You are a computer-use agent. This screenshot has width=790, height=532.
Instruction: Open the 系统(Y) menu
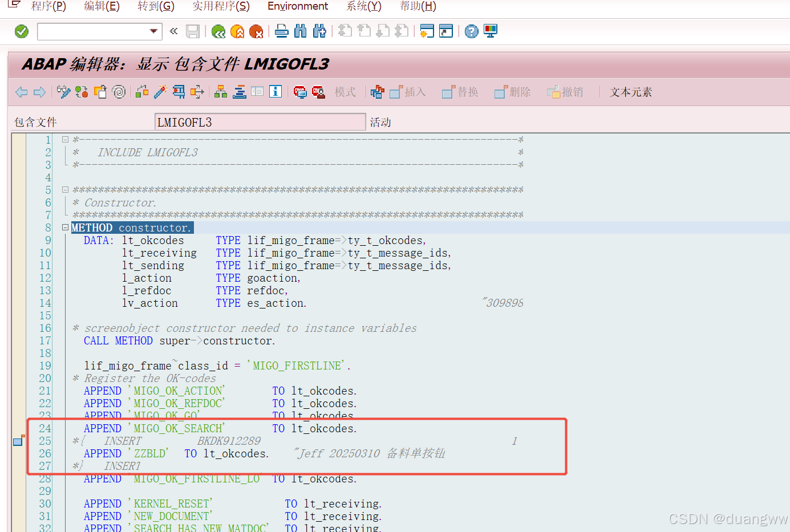point(365,6)
